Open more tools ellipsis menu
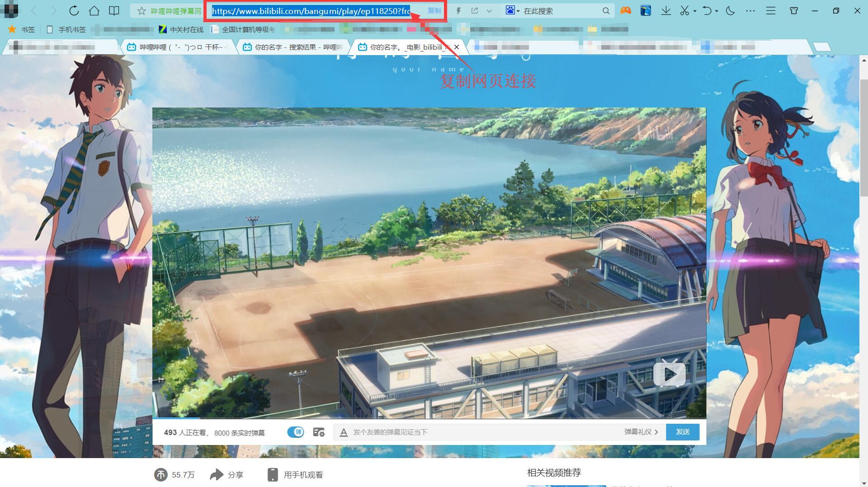 click(750, 11)
